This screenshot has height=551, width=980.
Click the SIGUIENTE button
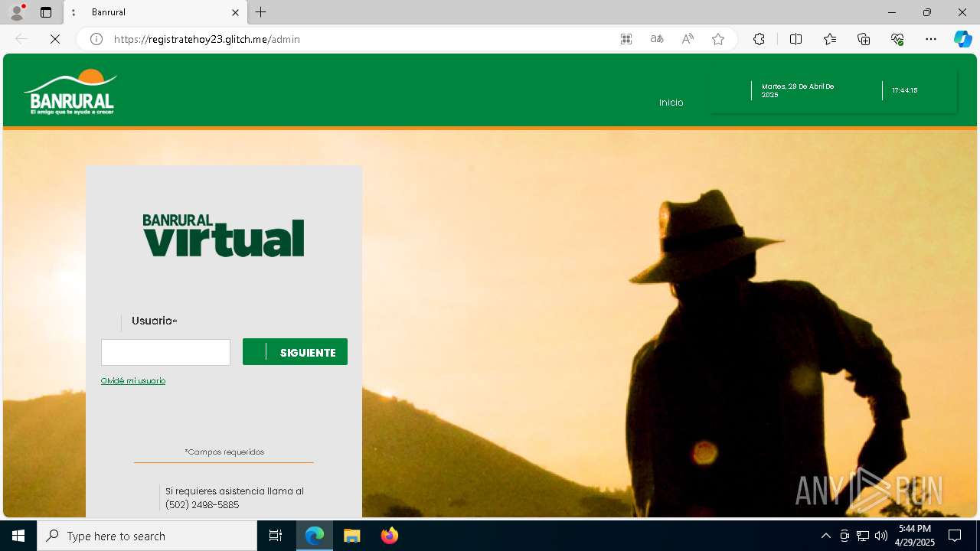[295, 352]
